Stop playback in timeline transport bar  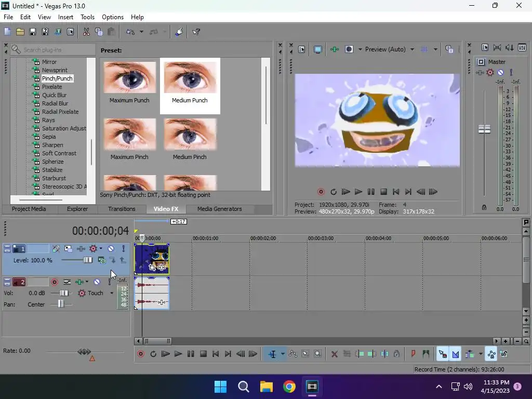pyautogui.click(x=204, y=354)
